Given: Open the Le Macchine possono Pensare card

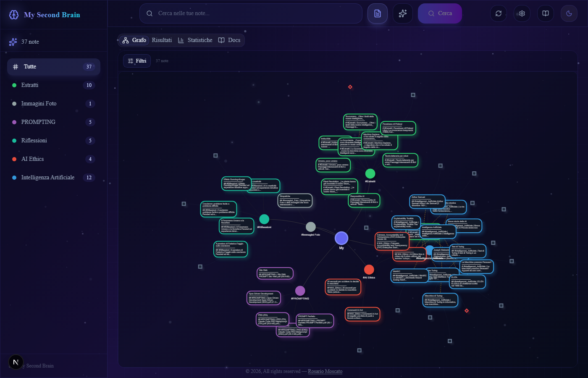Looking at the screenshot, I should [477, 267].
